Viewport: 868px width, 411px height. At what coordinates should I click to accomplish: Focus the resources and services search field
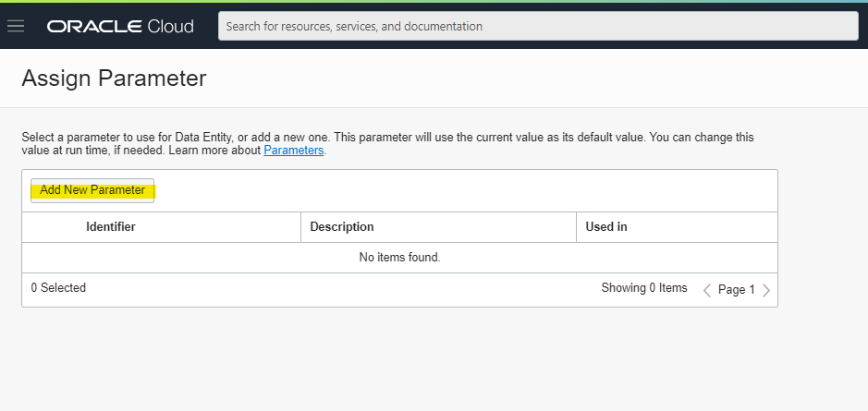pyautogui.click(x=538, y=26)
